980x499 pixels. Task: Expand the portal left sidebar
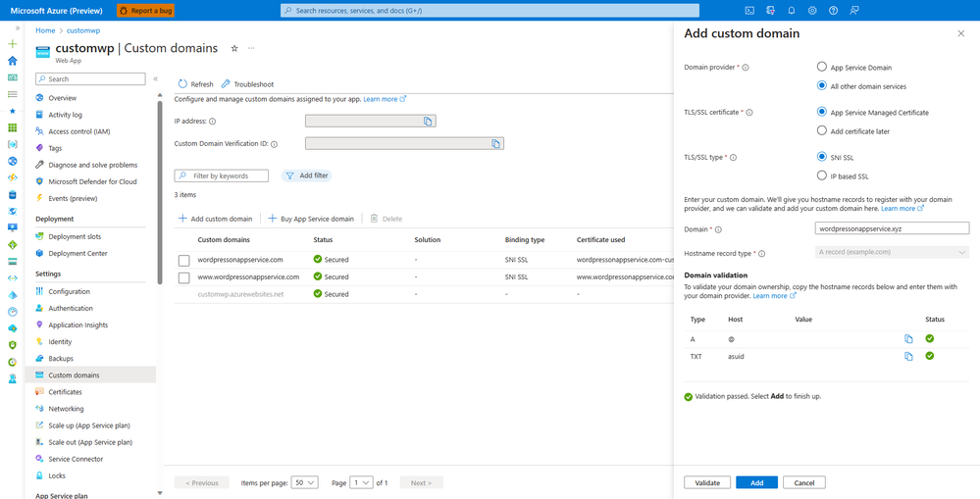coord(17,28)
